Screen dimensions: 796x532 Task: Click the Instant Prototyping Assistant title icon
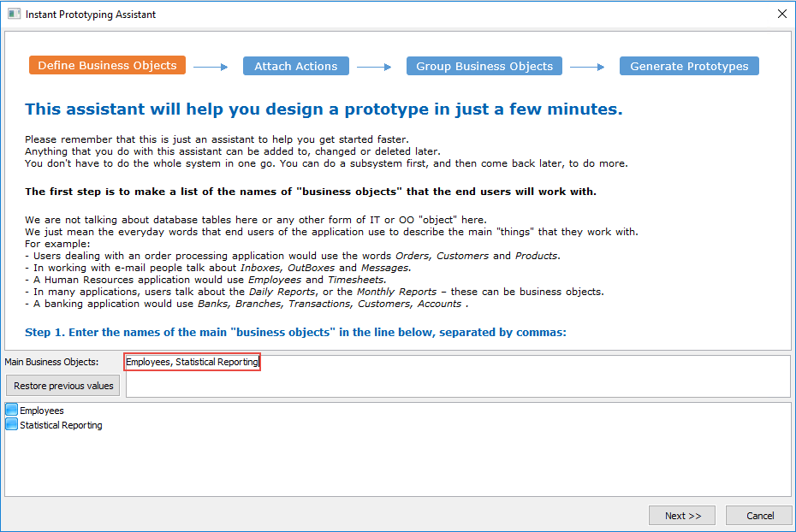(14, 14)
